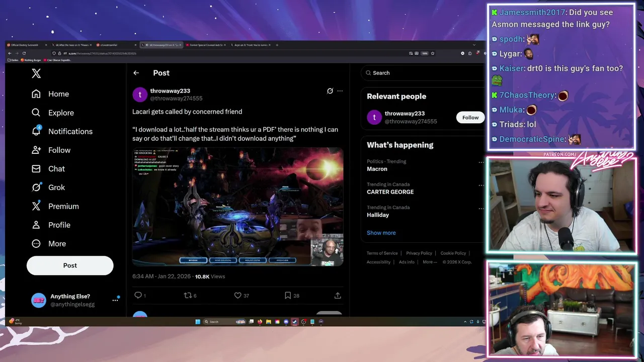
Task: Switch to the Asyn on X browser tab
Action: pyautogui.click(x=250, y=45)
